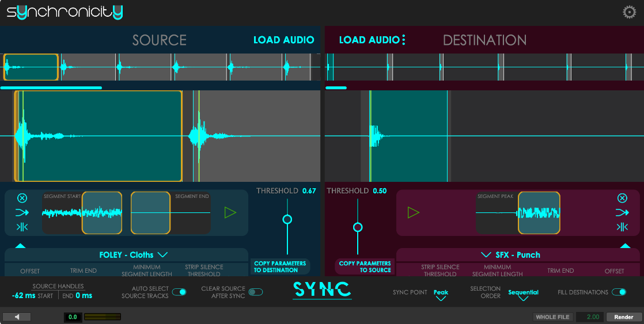This screenshot has width=644, height=324.
Task: Click the destination panel crossing arrows icon
Action: [x=622, y=212]
